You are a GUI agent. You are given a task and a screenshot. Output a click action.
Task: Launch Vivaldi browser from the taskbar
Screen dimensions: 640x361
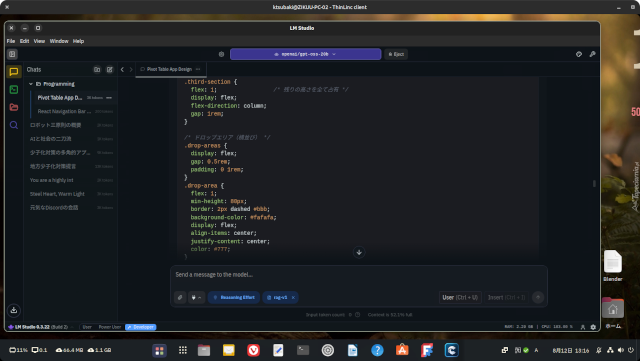pyautogui.click(x=253, y=350)
